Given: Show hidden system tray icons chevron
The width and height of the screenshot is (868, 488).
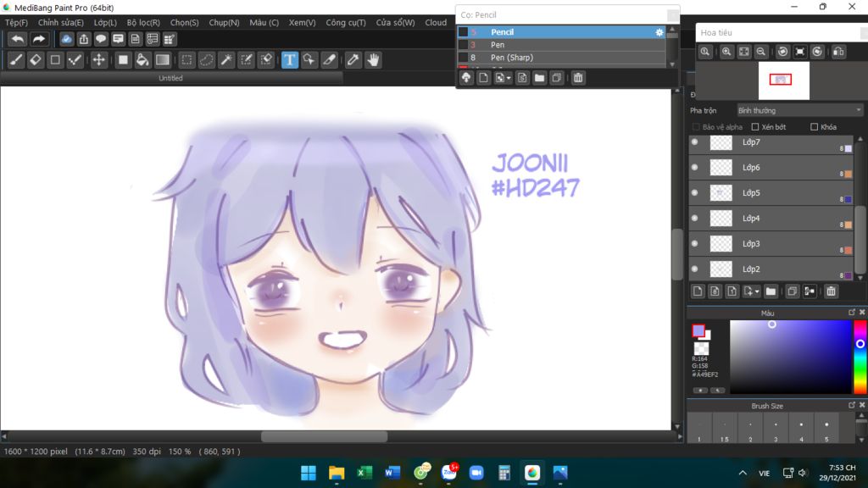Looking at the screenshot, I should click(x=743, y=473).
